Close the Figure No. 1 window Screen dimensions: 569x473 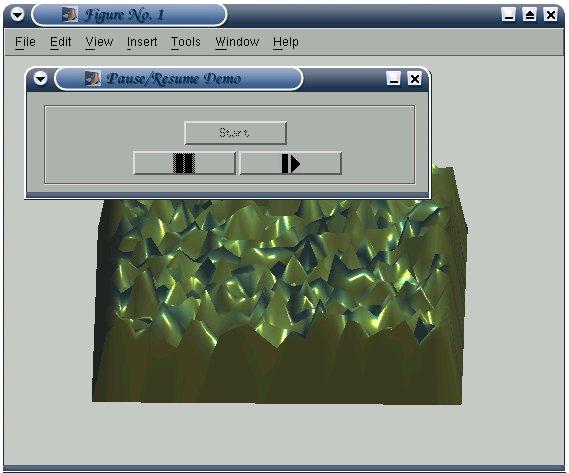pos(550,15)
